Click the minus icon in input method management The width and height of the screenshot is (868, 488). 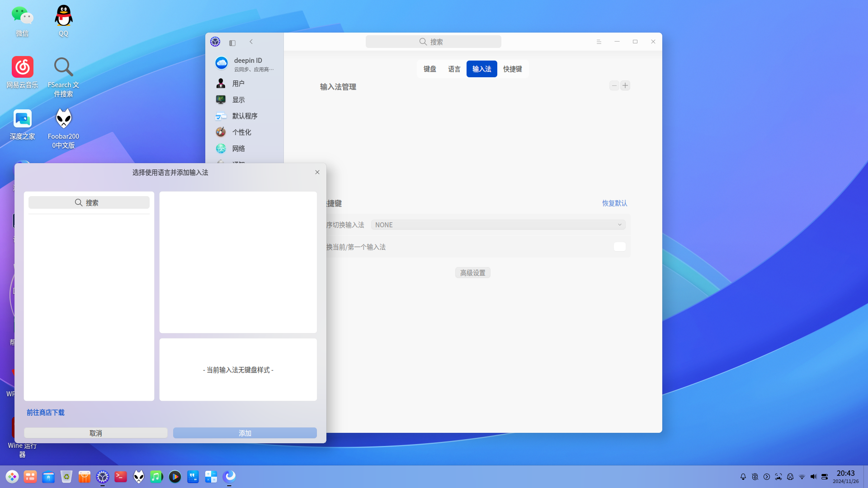pos(614,85)
